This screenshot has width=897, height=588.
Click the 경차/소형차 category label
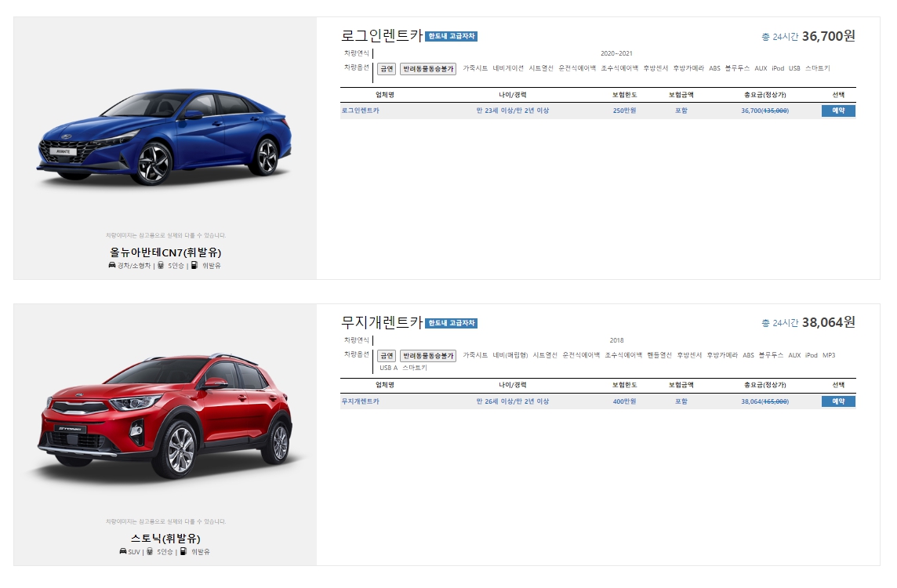point(134,266)
